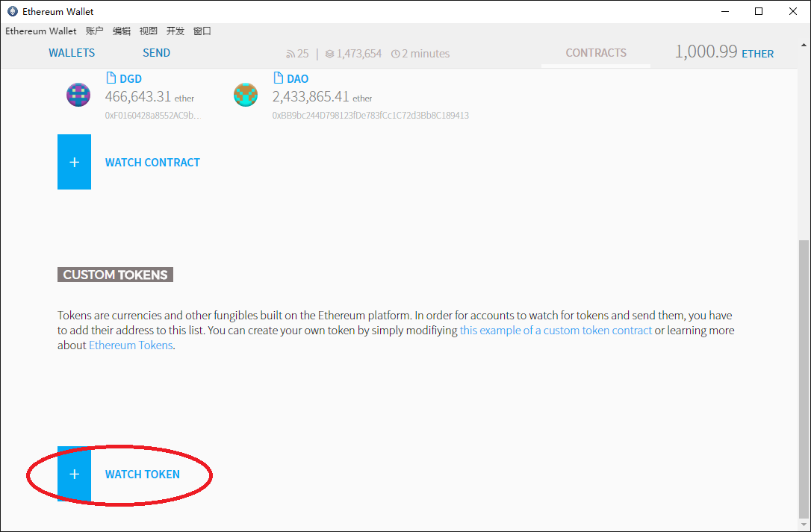Click the CUSTOM TOKENS heading

pyautogui.click(x=115, y=275)
